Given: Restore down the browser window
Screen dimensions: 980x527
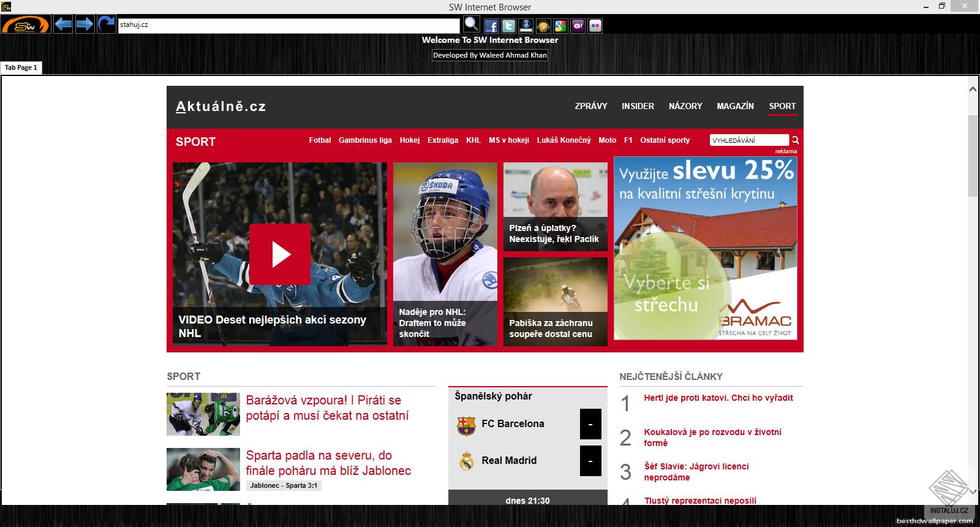Looking at the screenshot, I should click(942, 7).
